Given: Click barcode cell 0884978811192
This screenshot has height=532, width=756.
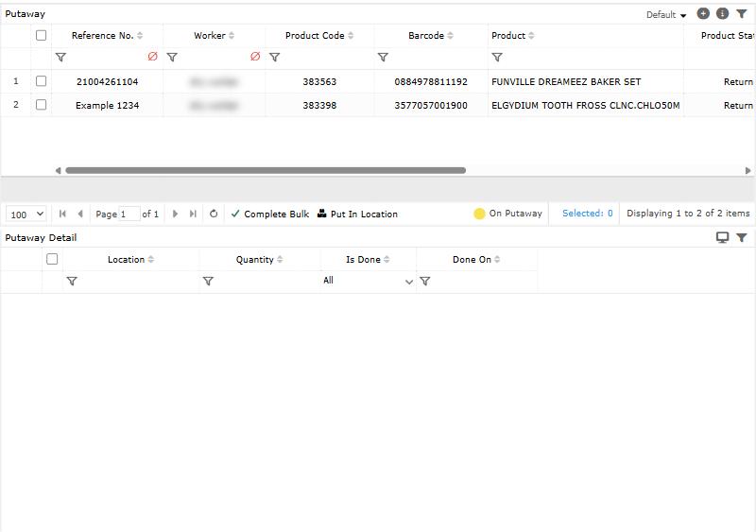Looking at the screenshot, I should [x=431, y=81].
